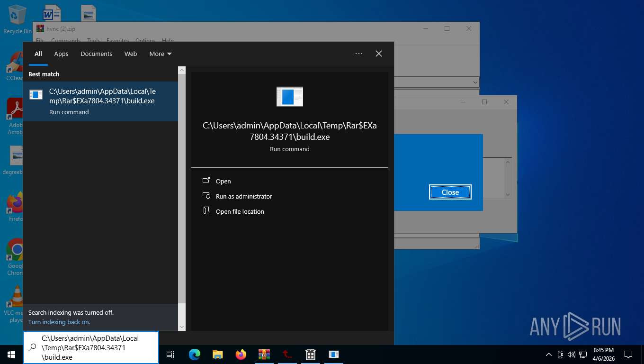Select the CCleaner desktop shortcut

(x=14, y=66)
